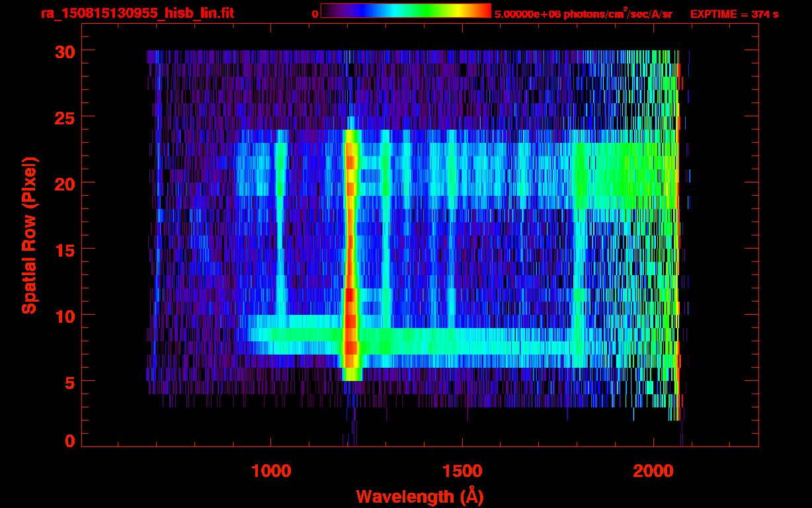
Task: Click the 2000 wavelength tick label
Action: tap(653, 471)
